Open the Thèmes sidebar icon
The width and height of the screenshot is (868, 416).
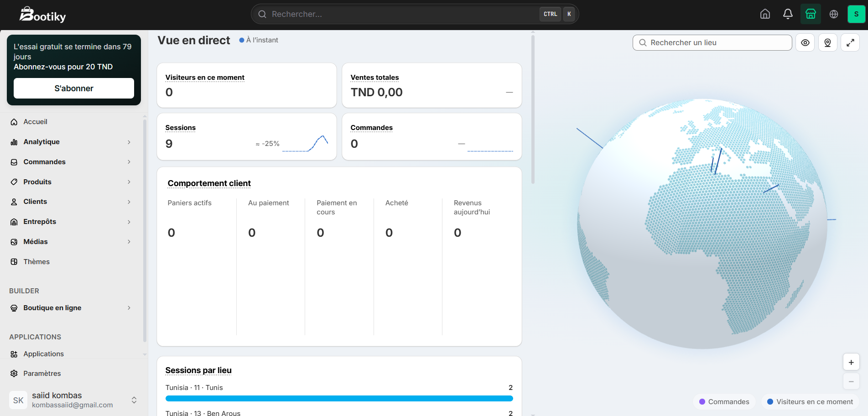[14, 261]
